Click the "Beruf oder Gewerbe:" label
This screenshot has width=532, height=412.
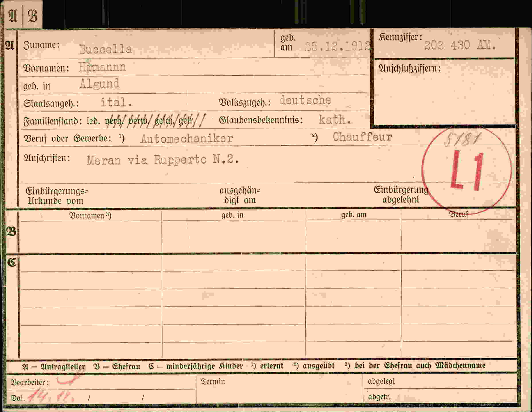point(68,139)
